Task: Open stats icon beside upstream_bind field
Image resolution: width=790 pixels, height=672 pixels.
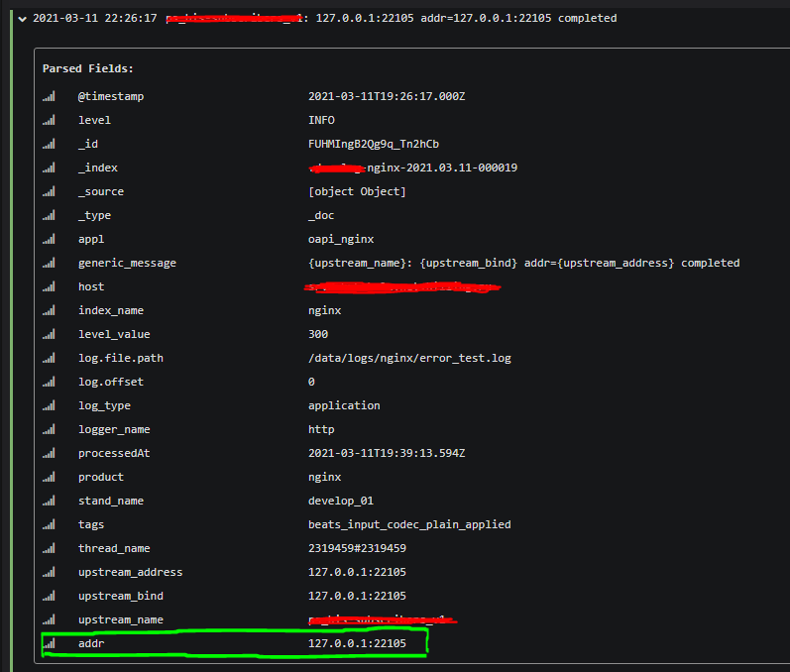Action: 49,596
